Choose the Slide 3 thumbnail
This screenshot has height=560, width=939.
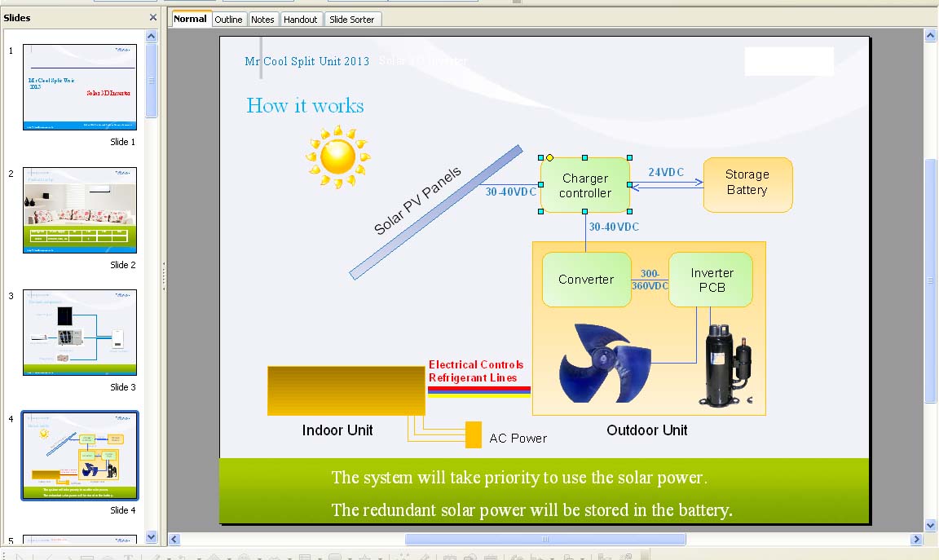(x=80, y=333)
